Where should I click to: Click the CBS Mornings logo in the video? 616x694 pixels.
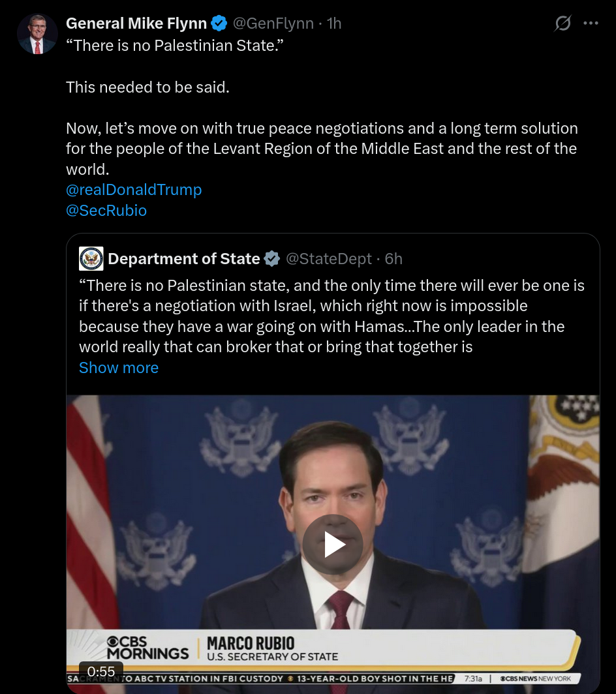pyautogui.click(x=147, y=648)
